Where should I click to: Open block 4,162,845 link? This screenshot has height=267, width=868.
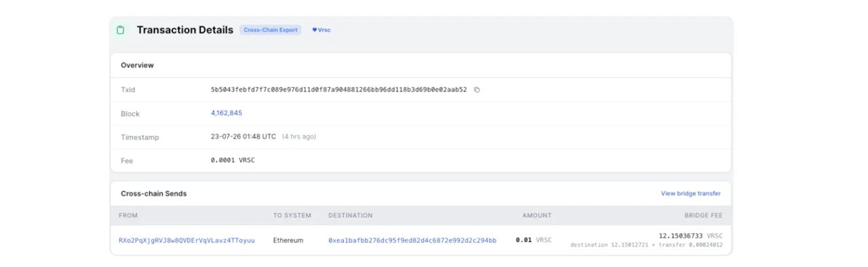coord(226,113)
